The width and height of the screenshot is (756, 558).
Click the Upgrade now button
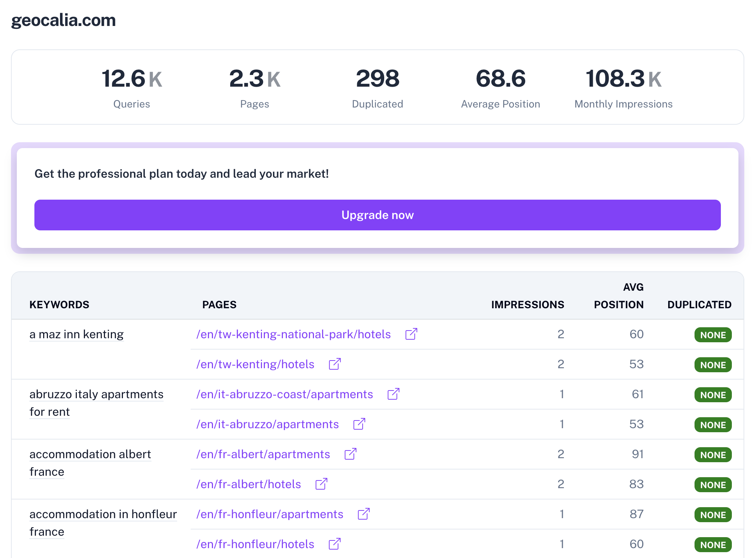pos(378,215)
